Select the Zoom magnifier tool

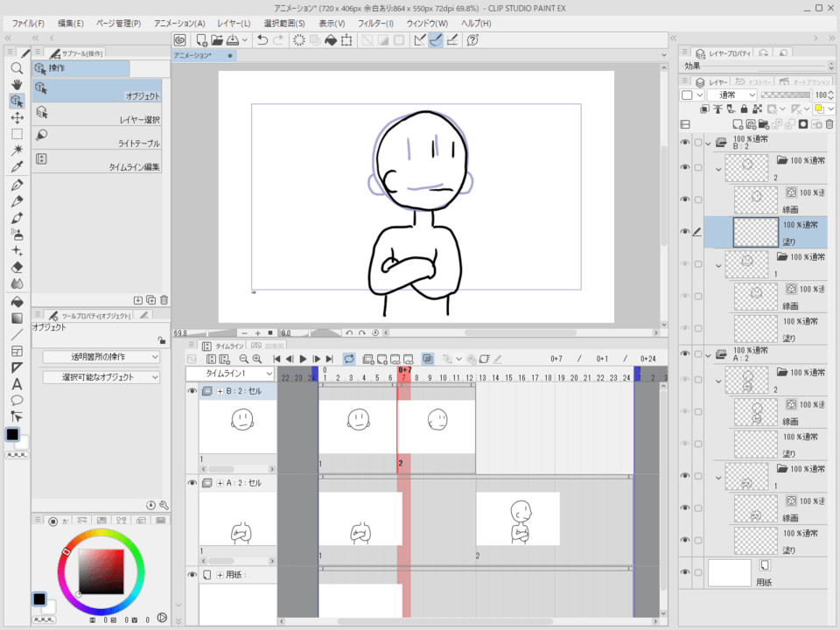[x=17, y=68]
